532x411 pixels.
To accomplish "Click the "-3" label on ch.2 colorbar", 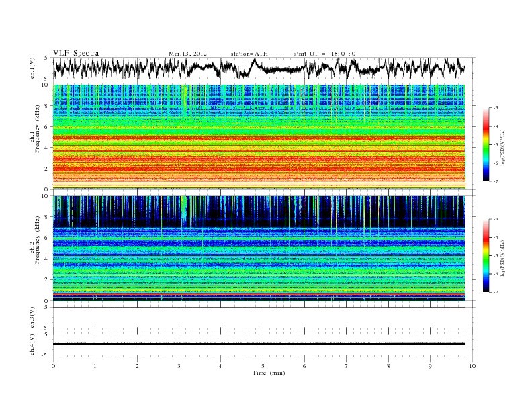I will tap(496, 219).
